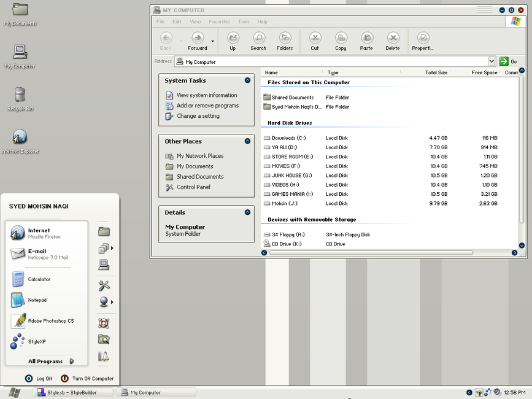Open the Search toolbar button
Screen dimensions: 532x399
click(x=258, y=41)
